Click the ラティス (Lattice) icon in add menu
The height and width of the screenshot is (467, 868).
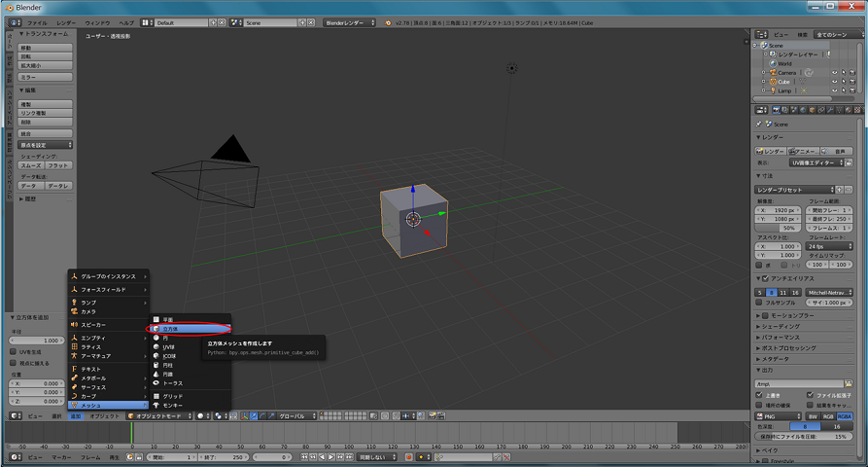click(x=73, y=346)
